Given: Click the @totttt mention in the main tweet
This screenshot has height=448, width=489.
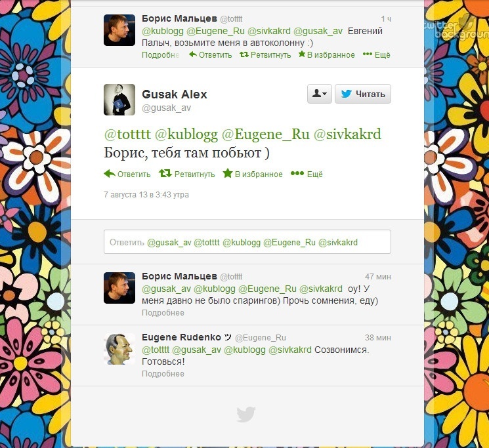Looking at the screenshot, I should [x=127, y=134].
